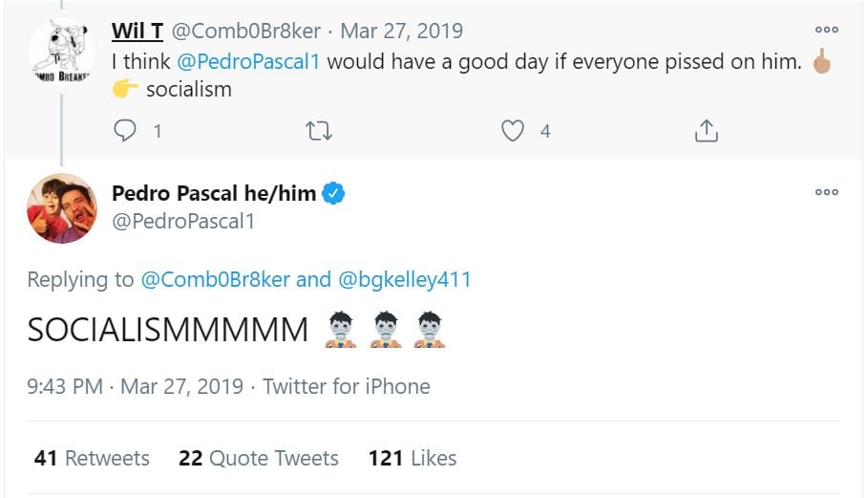
Task: Click the first zombie emoji in the tweet
Action: tap(341, 330)
